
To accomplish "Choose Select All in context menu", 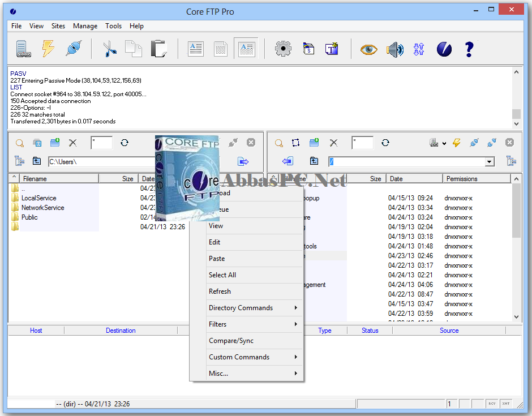I will click(254, 275).
